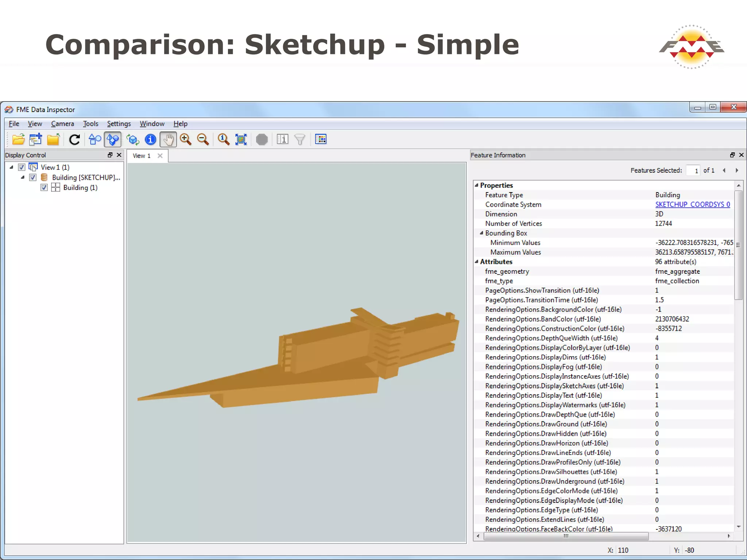Click scroll down arrow in Feature Information
This screenshot has width=747, height=560.
(739, 527)
